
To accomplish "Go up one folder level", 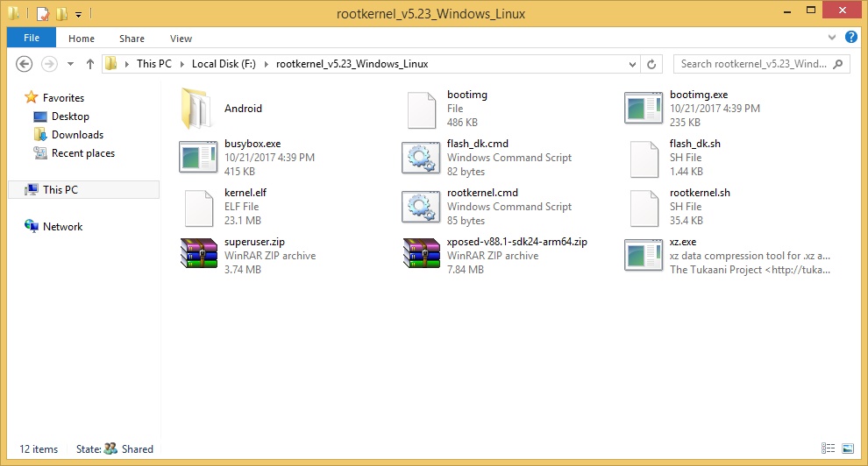I will (90, 64).
